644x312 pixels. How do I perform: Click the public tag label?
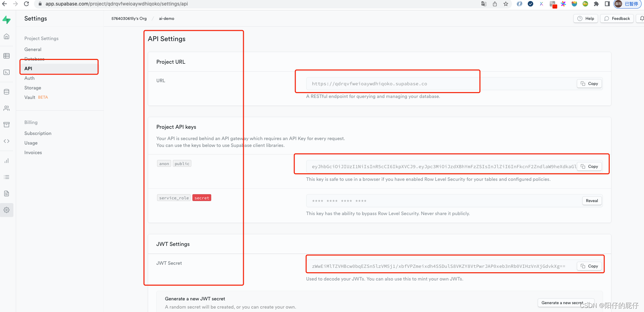click(182, 164)
